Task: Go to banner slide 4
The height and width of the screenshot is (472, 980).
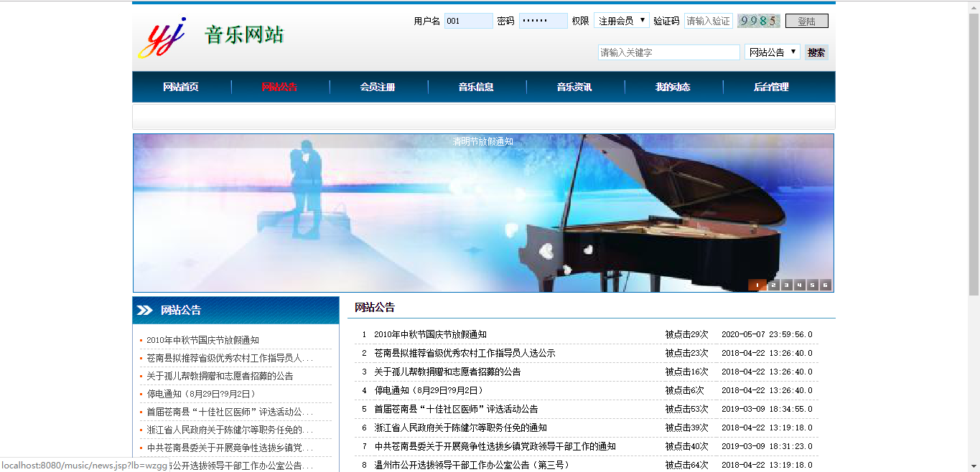Action: [x=800, y=285]
